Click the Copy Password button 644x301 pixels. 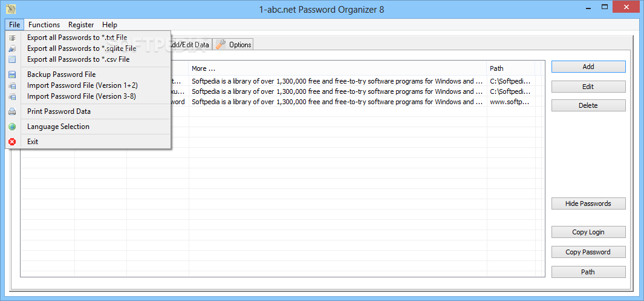point(588,252)
